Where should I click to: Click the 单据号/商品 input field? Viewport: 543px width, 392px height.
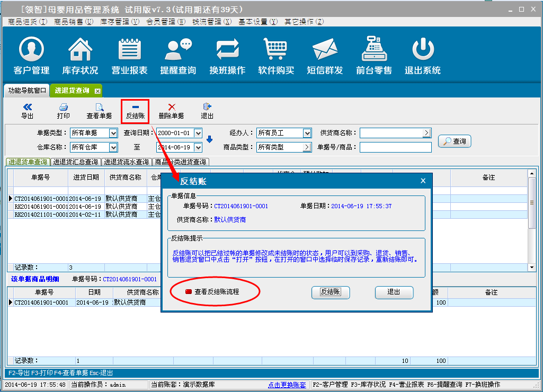[x=395, y=147]
